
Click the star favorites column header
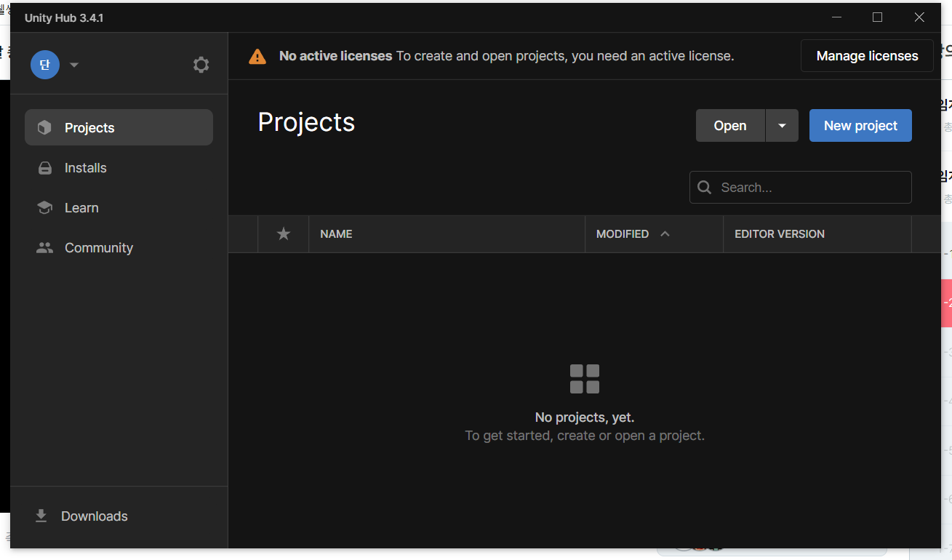pyautogui.click(x=284, y=233)
